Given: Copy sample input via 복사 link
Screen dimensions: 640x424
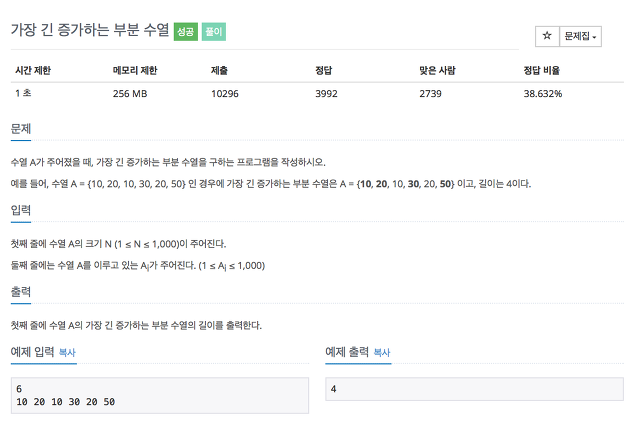Looking at the screenshot, I should click(x=67, y=352).
